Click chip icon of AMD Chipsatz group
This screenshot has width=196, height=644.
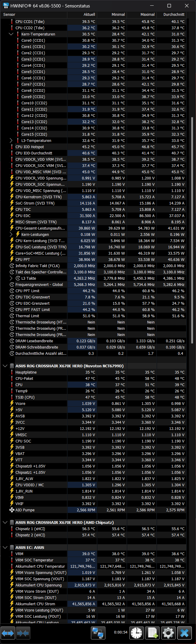pyautogui.click(x=12, y=522)
